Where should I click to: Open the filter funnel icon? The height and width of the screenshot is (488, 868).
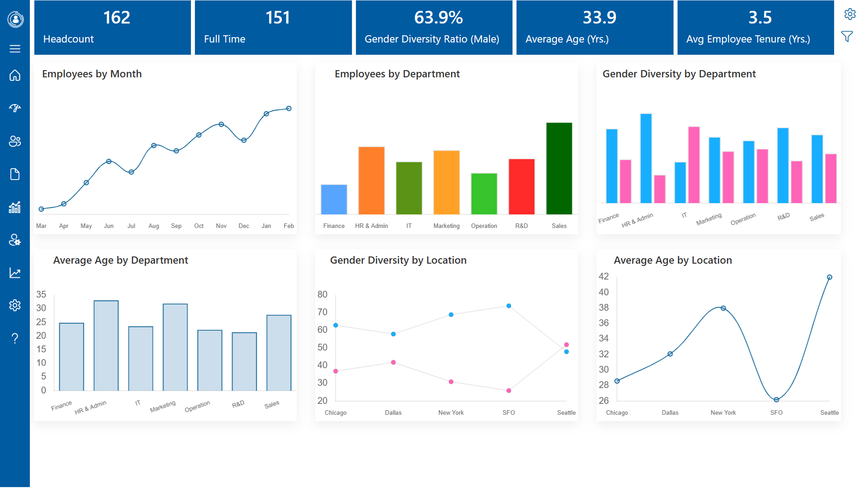pos(847,37)
